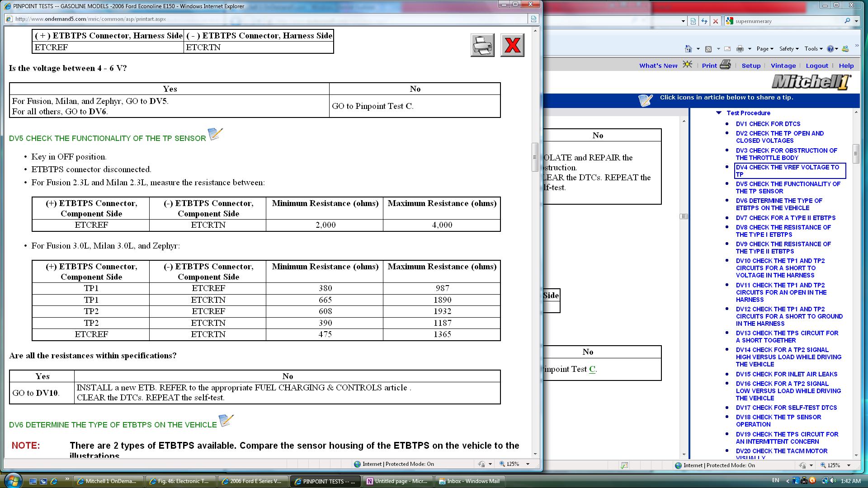Click the share-tip note icon beside DV5 heading
868x488 pixels.
pos(215,134)
